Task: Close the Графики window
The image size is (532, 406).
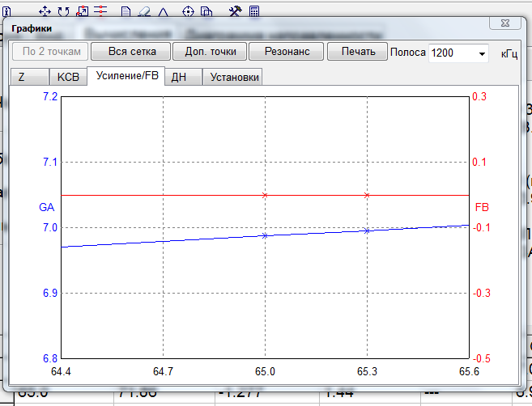Action: (x=504, y=23)
